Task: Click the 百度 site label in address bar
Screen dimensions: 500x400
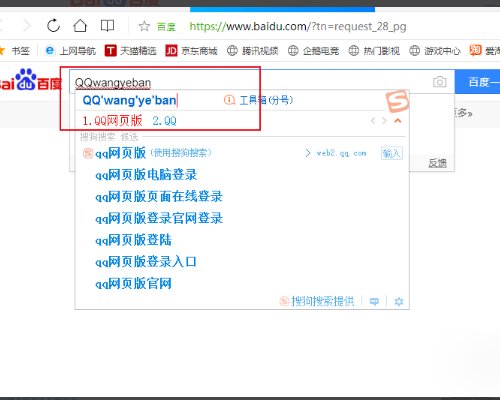Action: pyautogui.click(x=166, y=26)
